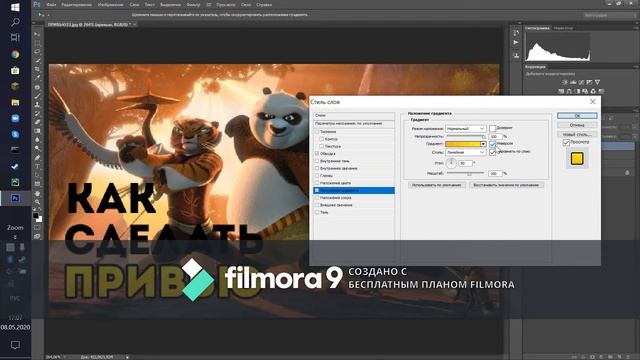Select the Pen tool
This screenshot has height=360, width=640.
pos(37,158)
